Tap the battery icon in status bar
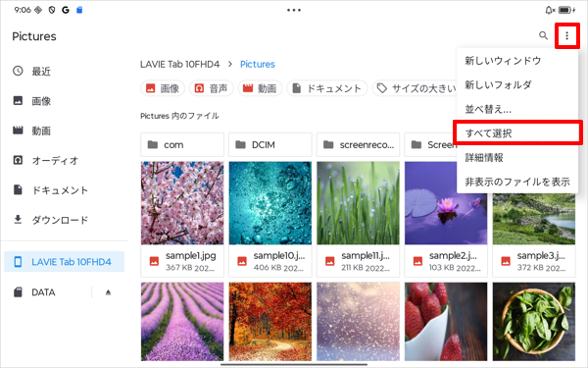The height and width of the screenshot is (368, 588). coord(564,10)
